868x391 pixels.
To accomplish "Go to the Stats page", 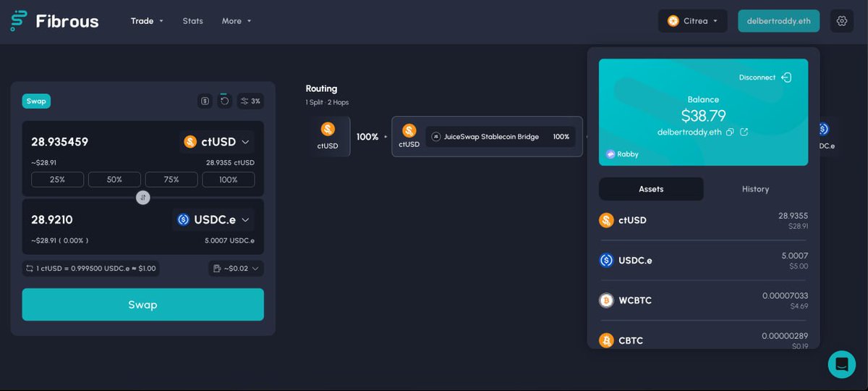I will tap(192, 21).
